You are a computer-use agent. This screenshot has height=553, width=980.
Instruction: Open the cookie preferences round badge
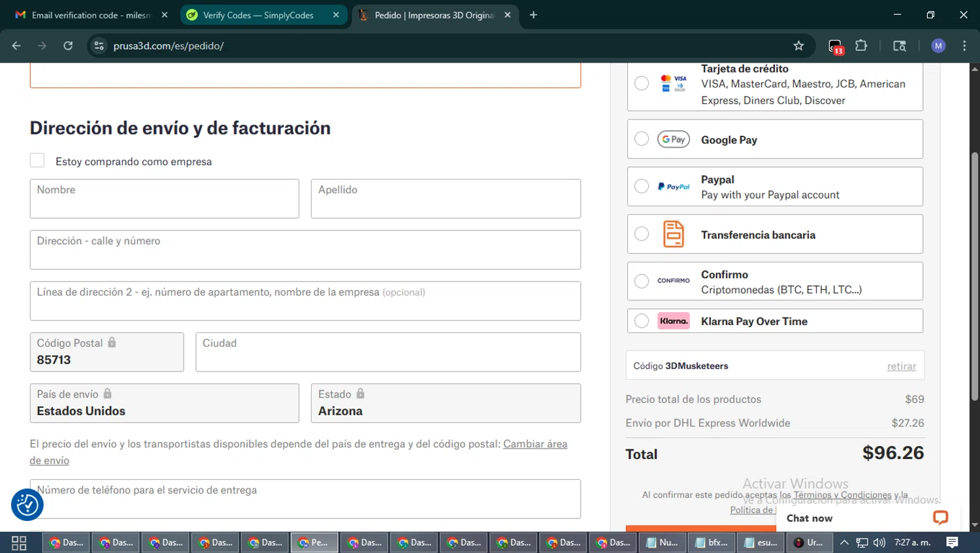(27, 505)
